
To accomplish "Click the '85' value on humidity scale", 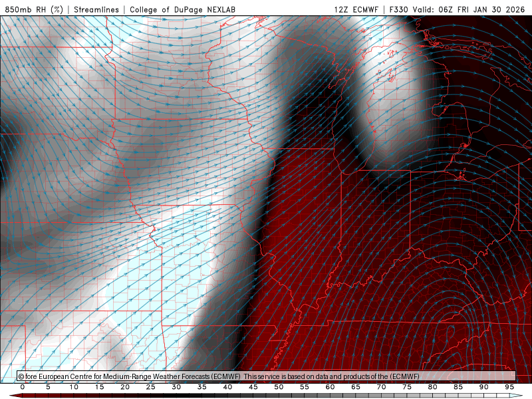I will (458, 387).
